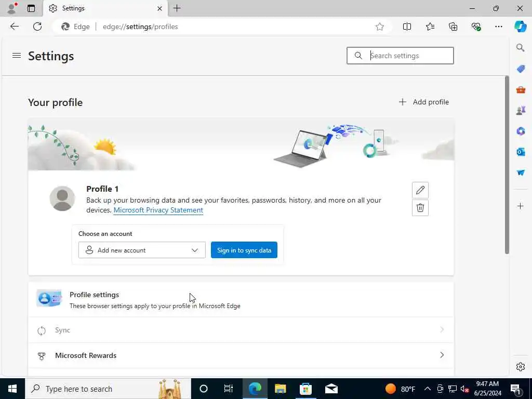The height and width of the screenshot is (399, 532).
Task: Click the network tray icon
Action: tap(453, 389)
